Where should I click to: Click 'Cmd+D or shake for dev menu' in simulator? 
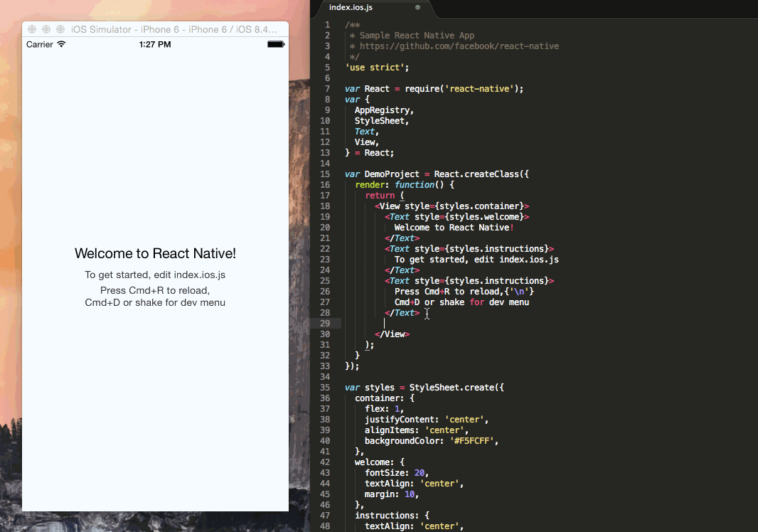[x=155, y=303]
